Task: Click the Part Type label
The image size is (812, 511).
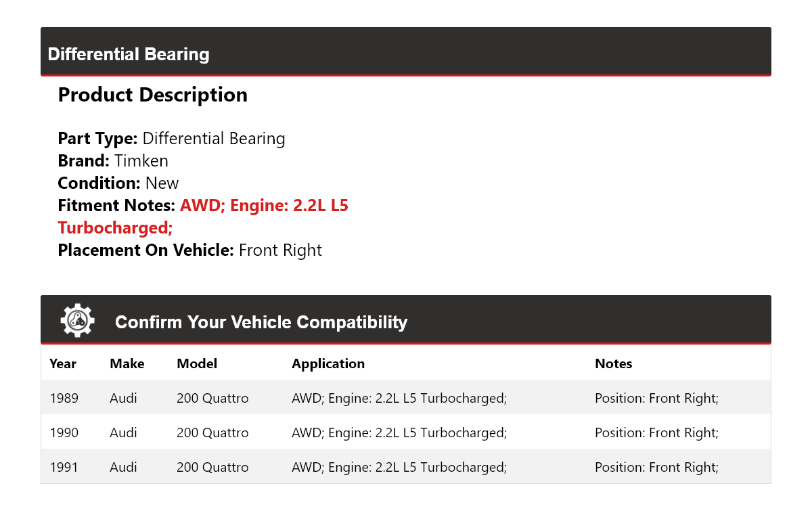Action: click(97, 139)
